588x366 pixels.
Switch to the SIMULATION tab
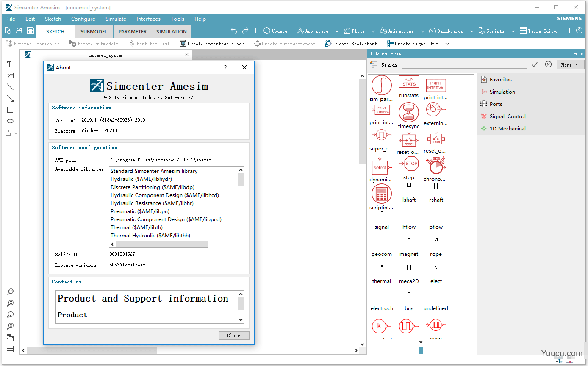tap(172, 31)
